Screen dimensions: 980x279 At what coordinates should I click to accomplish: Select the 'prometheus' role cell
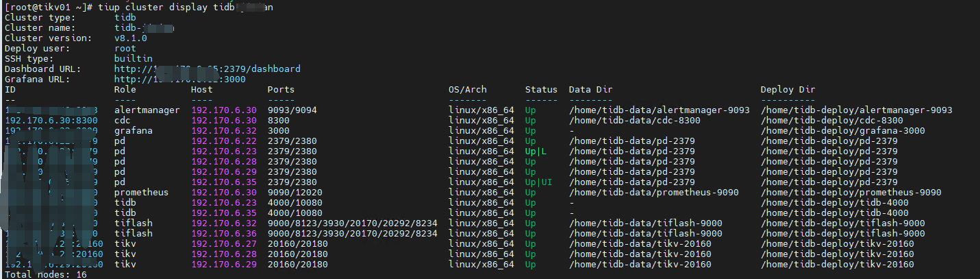coord(141,193)
